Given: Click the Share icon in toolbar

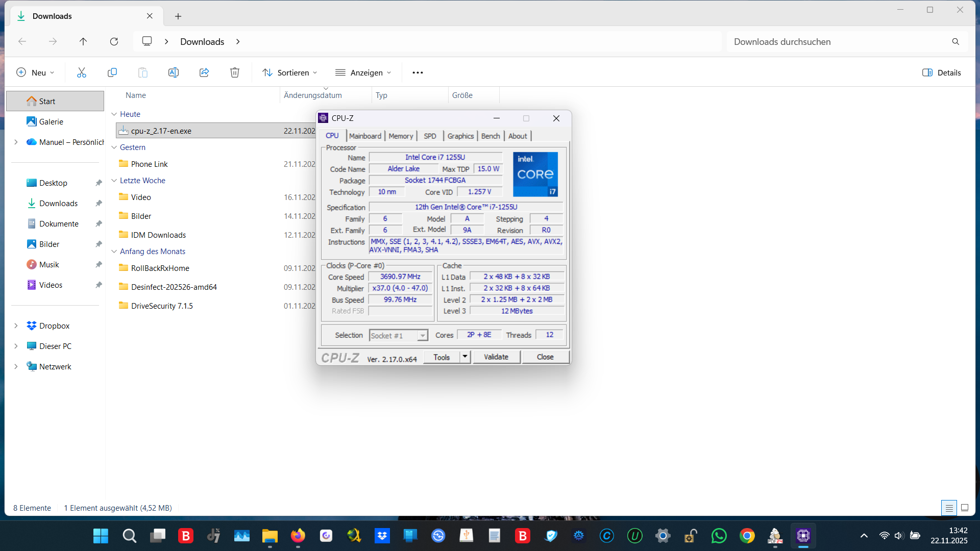Looking at the screenshot, I should coord(204,72).
